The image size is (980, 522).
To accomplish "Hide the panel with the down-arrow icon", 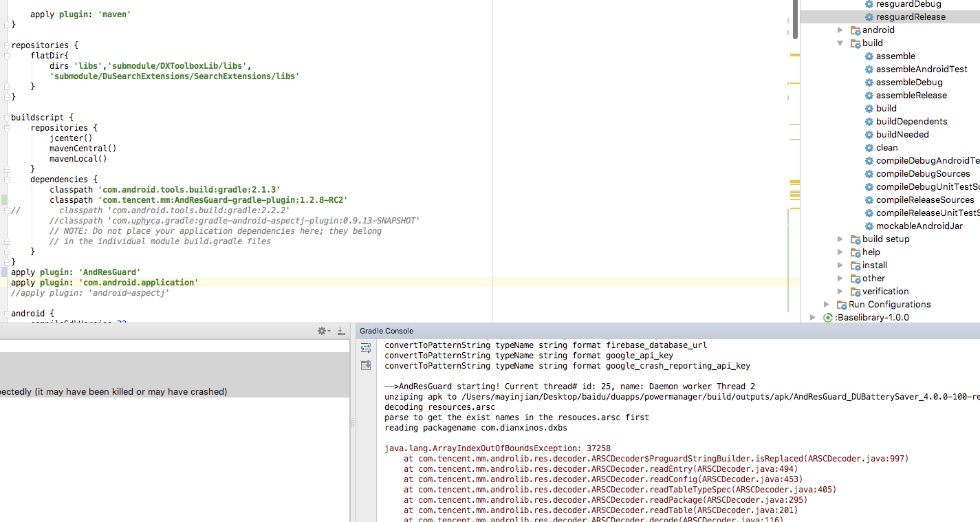I will point(340,331).
